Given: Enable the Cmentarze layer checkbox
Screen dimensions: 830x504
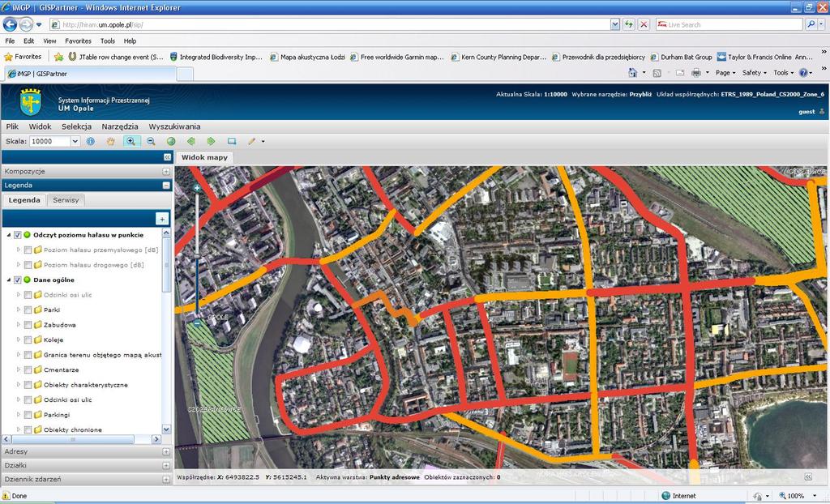Looking at the screenshot, I should (x=28, y=370).
